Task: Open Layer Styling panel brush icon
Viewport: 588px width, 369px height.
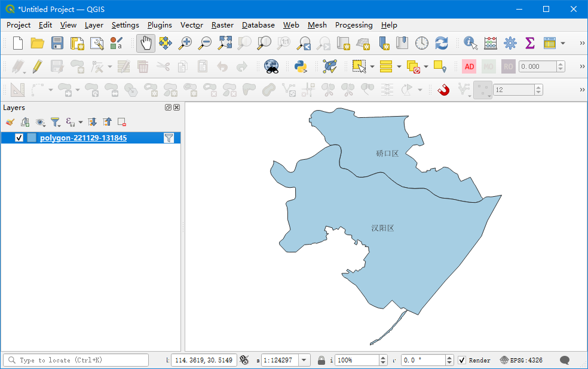Action: [x=10, y=122]
